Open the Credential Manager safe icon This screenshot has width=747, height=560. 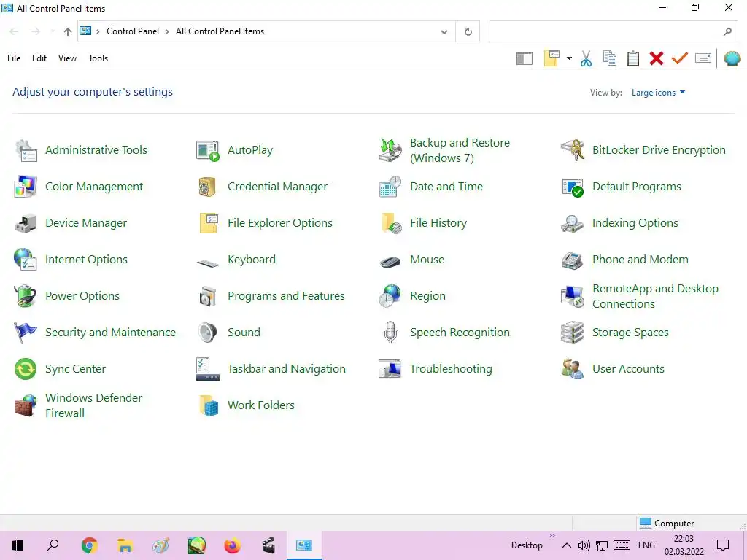coord(208,187)
